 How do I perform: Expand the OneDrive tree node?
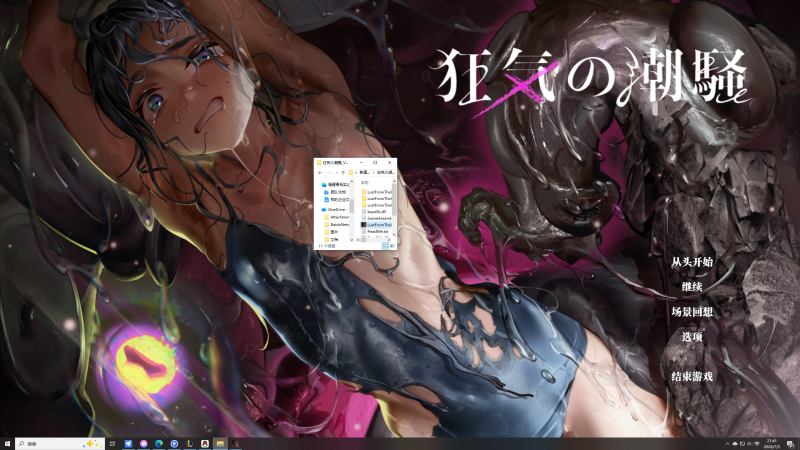pyautogui.click(x=318, y=210)
